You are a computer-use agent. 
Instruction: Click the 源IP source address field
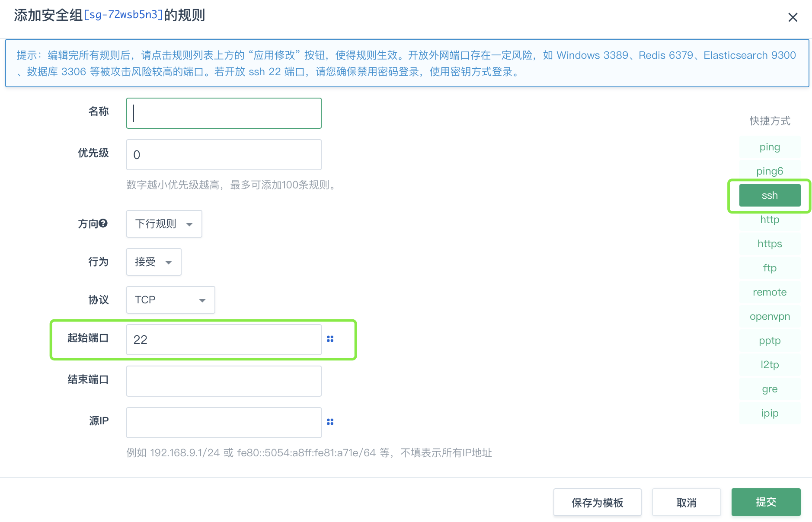224,423
